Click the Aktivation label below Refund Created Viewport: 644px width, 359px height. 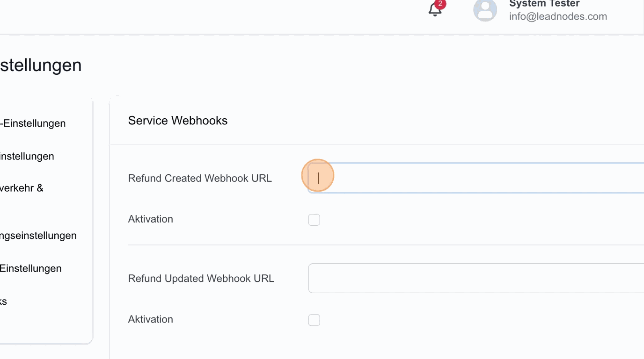click(151, 219)
